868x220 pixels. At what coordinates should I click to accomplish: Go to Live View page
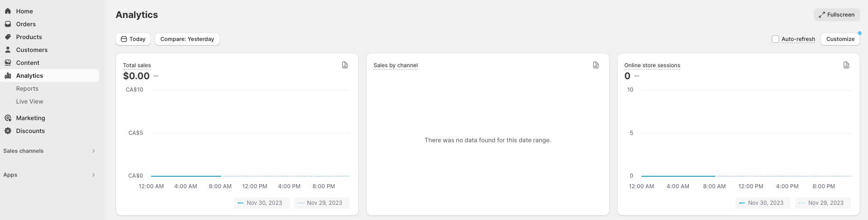point(29,101)
